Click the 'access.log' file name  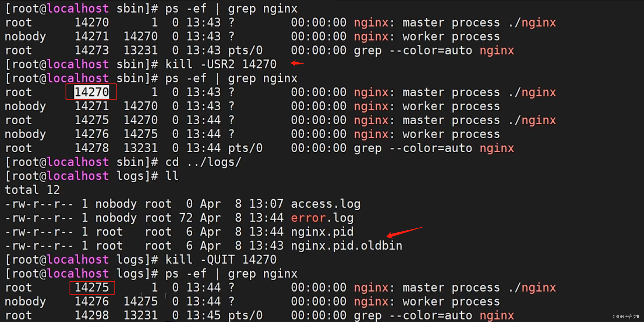pyautogui.click(x=325, y=204)
